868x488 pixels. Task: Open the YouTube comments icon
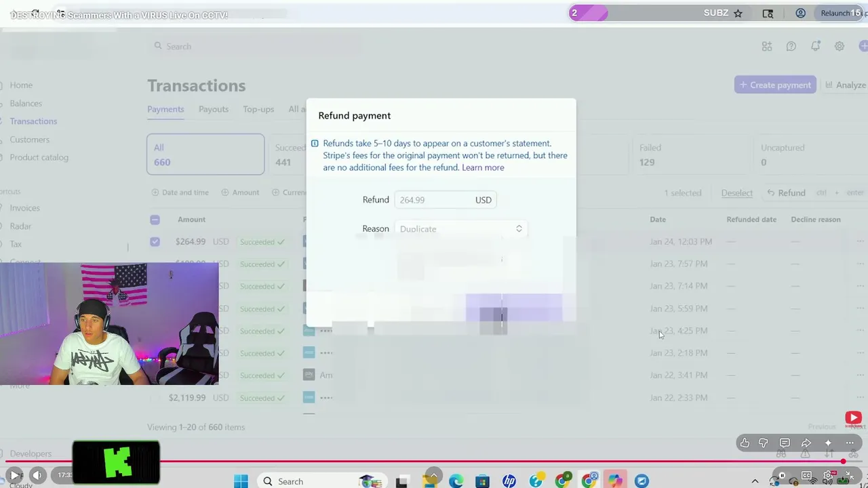coord(785,443)
